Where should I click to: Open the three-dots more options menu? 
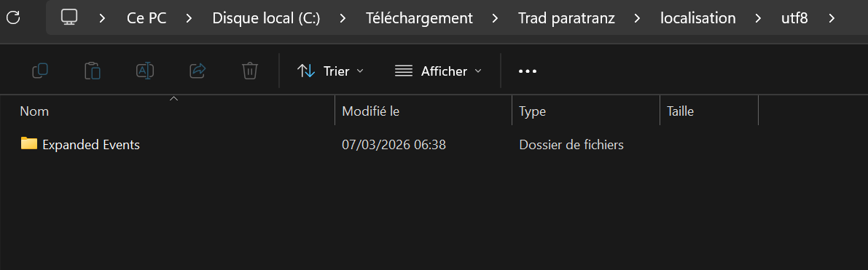(x=528, y=71)
